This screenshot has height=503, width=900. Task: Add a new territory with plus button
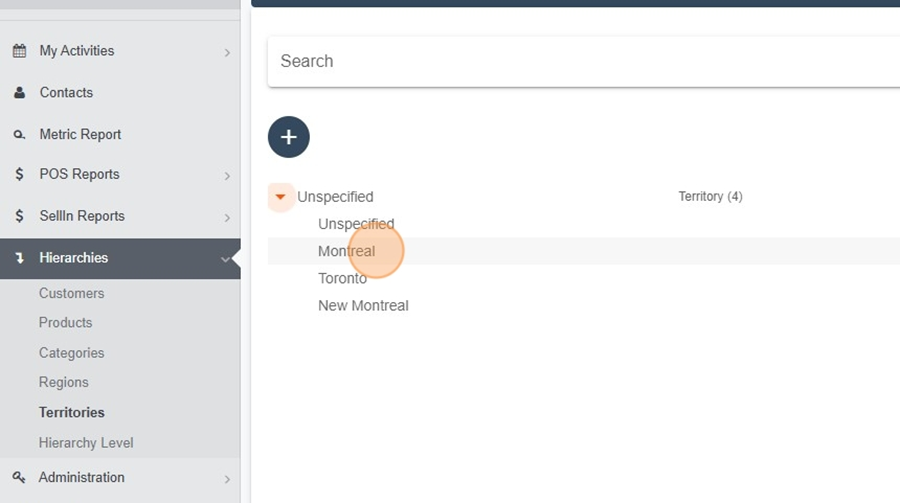pos(289,137)
